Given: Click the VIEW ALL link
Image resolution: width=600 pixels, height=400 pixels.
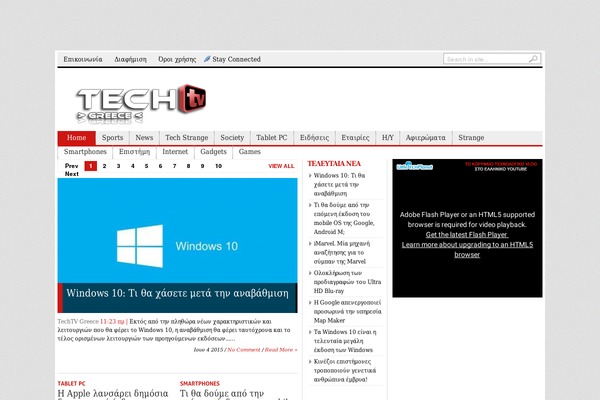Looking at the screenshot, I should 281,166.
